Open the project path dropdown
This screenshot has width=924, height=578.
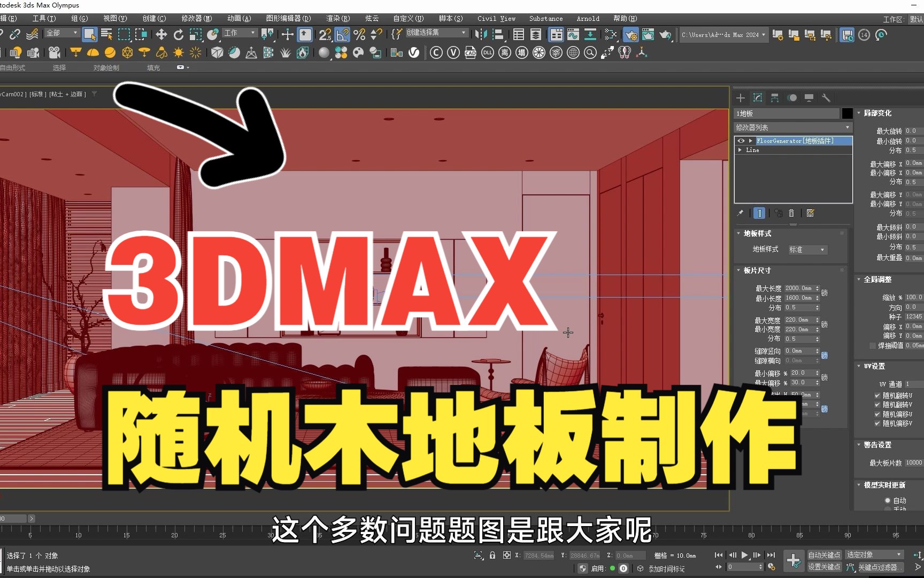[724, 35]
